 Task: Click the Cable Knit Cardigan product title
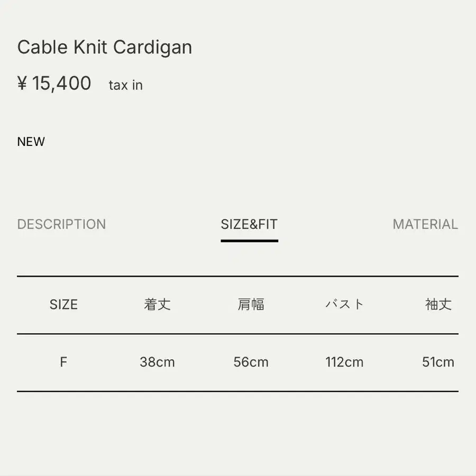pyautogui.click(x=105, y=47)
